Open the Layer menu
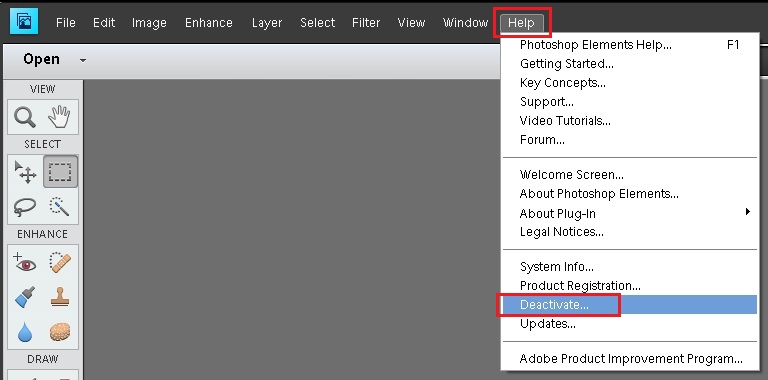Viewport: 768px width, 380px height. [267, 23]
